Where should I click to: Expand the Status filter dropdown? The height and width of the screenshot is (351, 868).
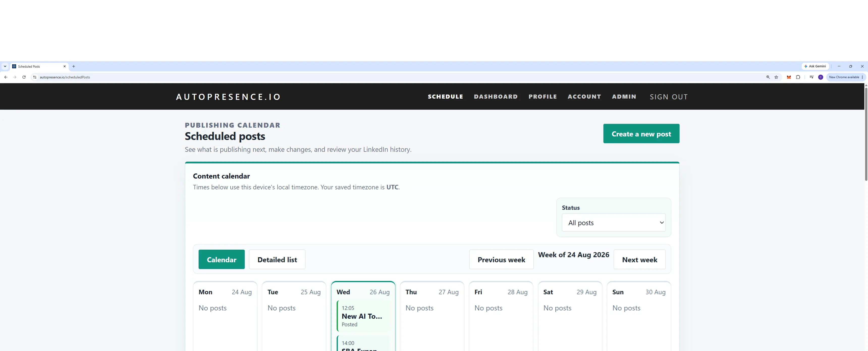pos(614,223)
